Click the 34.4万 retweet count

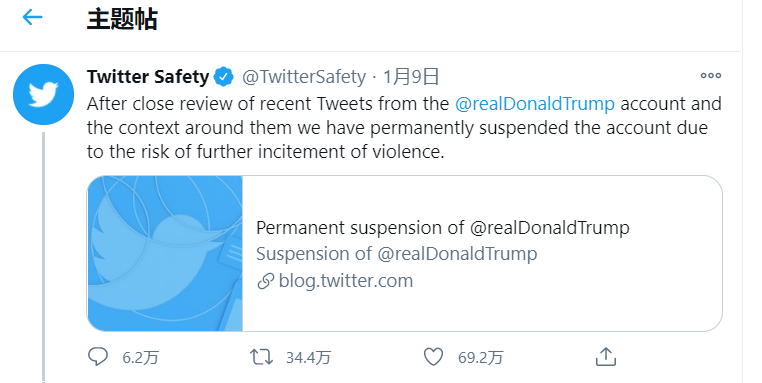308,358
